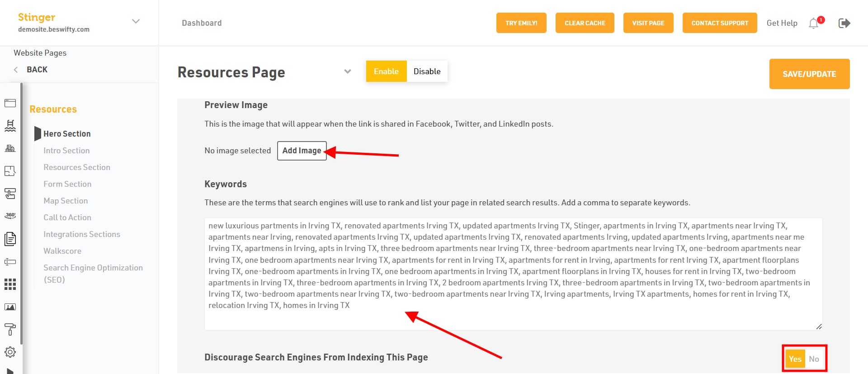Screen dimensions: 868x374
Task: Click the logout arrow icon
Action: [844, 23]
